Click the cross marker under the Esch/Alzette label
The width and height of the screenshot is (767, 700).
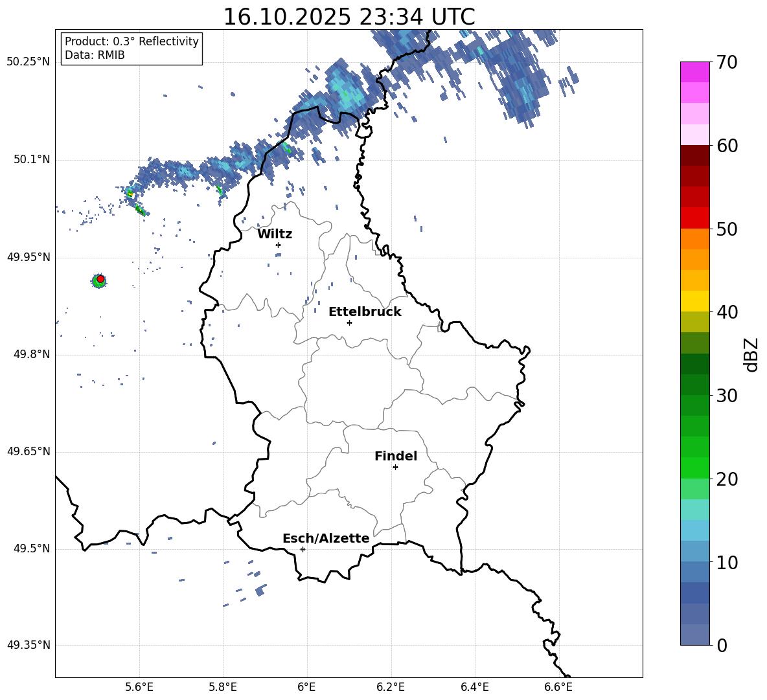[x=303, y=549]
